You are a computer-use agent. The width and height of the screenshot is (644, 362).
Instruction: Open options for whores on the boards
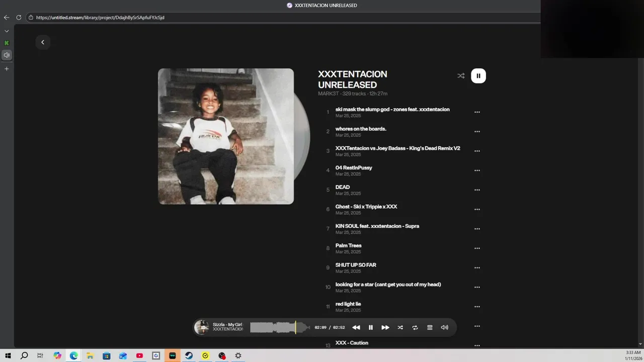(477, 132)
